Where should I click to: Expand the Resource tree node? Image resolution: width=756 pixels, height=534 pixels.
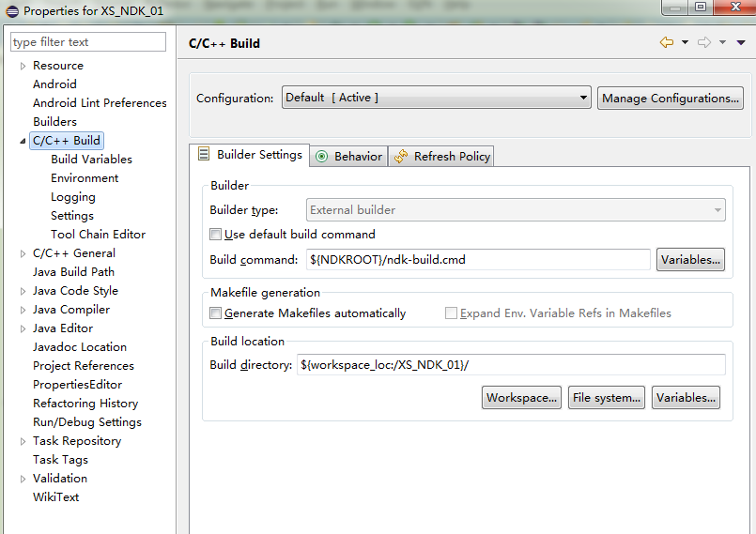pyautogui.click(x=23, y=66)
